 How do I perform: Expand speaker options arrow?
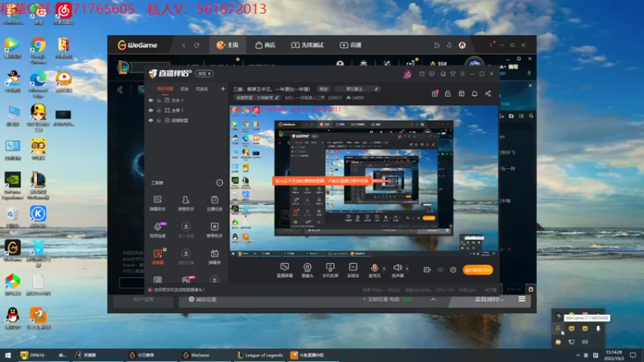[407, 269]
